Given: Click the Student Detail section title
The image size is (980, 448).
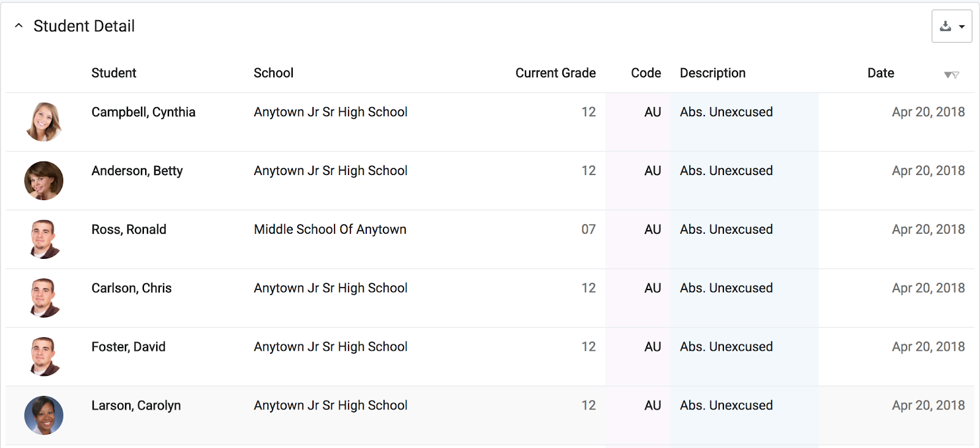Looking at the screenshot, I should 84,26.
